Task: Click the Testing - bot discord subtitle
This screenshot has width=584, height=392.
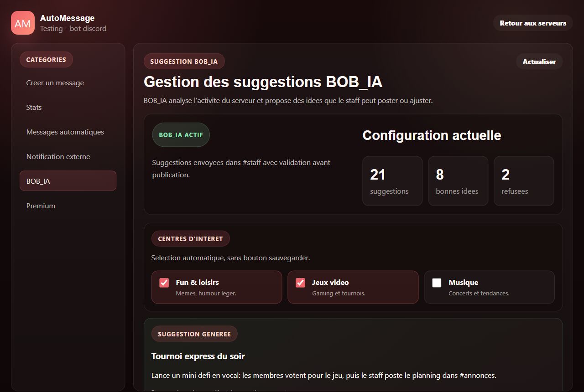Action: tap(73, 28)
